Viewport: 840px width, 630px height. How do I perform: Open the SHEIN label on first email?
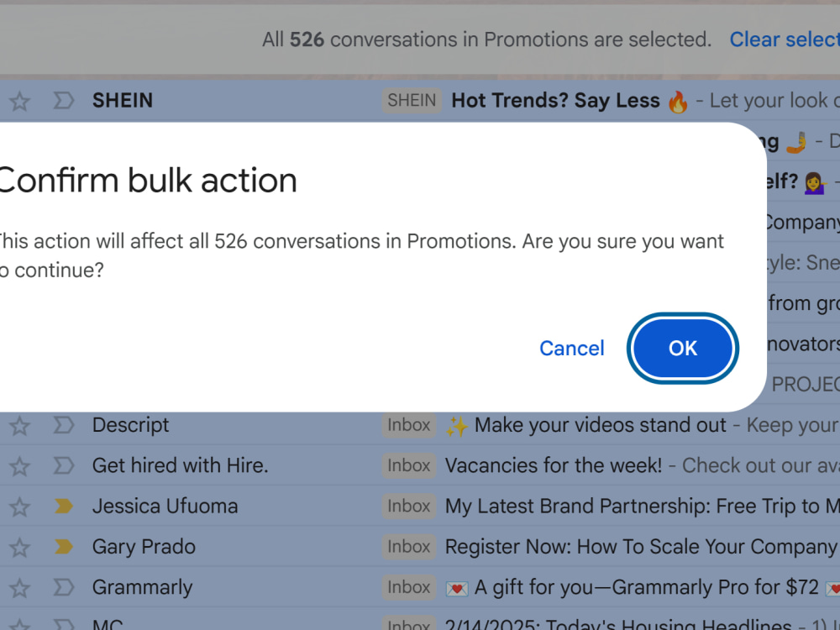pos(412,100)
